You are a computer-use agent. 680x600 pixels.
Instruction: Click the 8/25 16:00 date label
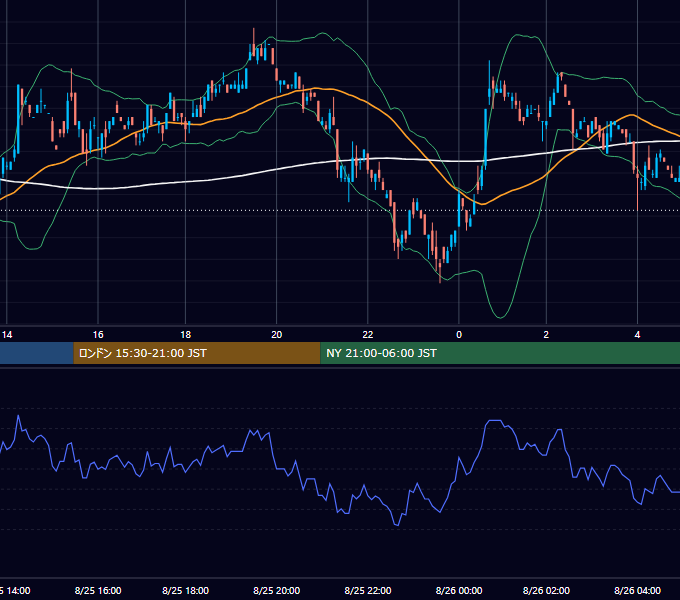[98, 590]
